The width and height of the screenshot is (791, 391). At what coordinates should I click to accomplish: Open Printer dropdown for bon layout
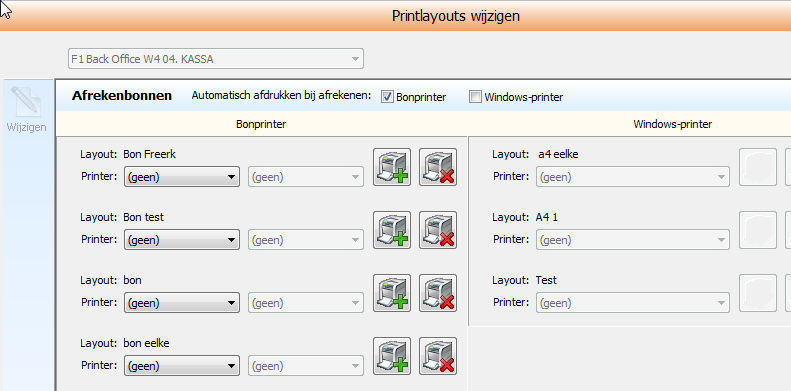pos(182,303)
